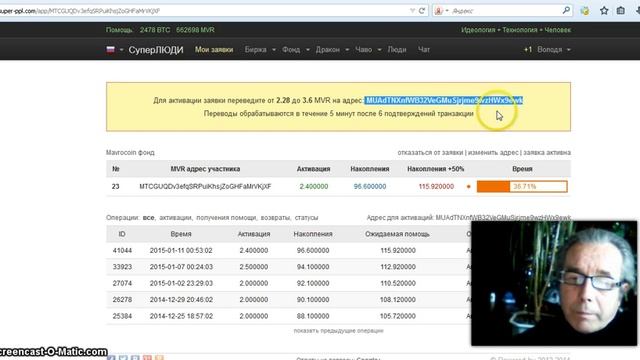Open the search engine selector arrow

point(447,11)
